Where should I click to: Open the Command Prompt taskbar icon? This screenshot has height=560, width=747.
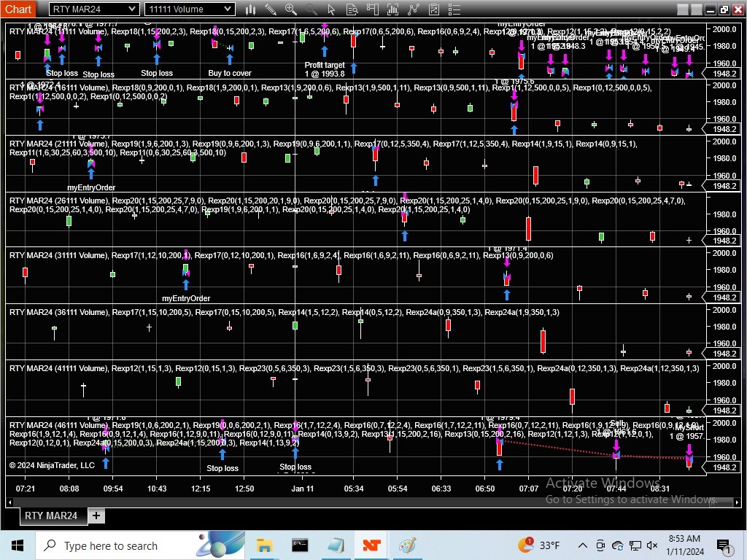point(300,545)
